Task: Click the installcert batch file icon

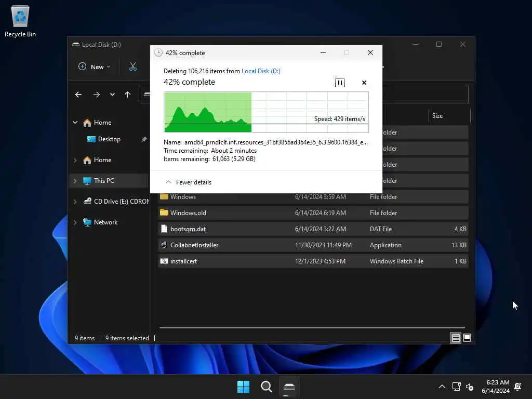Action: coord(164,261)
